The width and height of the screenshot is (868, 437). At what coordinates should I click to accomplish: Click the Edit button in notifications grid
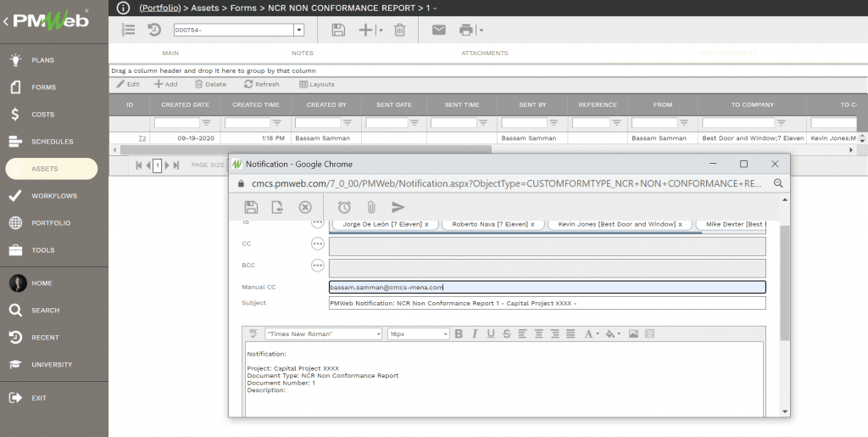click(128, 84)
